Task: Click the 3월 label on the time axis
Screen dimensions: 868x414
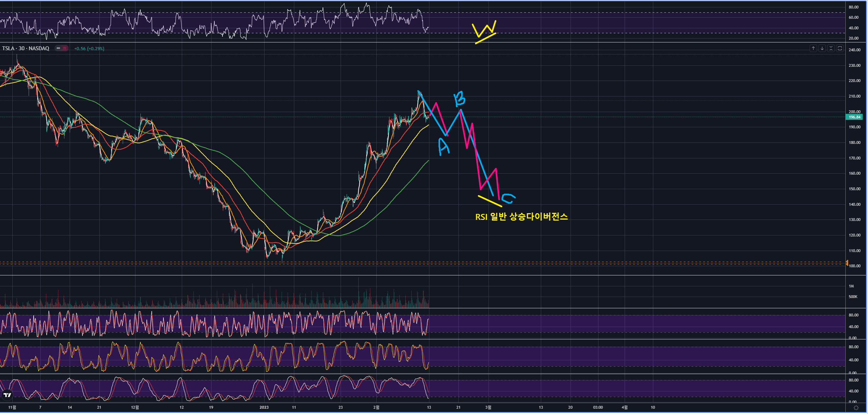Action: [x=488, y=407]
